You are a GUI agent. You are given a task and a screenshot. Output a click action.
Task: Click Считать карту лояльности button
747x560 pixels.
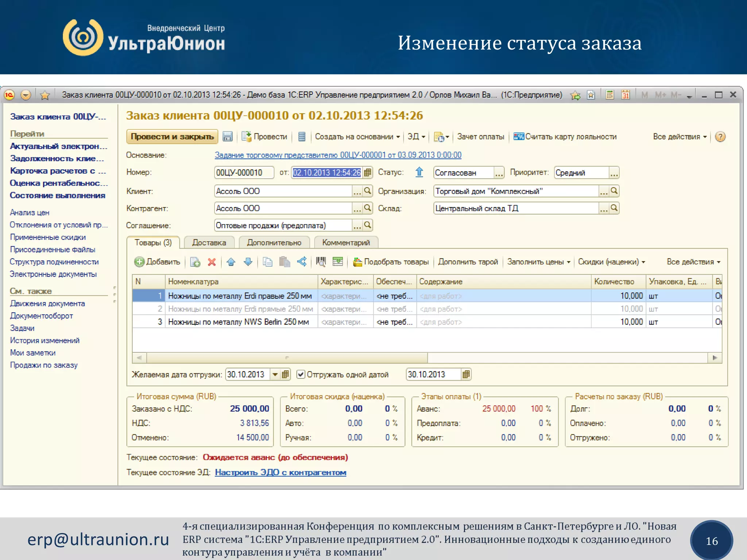click(565, 137)
